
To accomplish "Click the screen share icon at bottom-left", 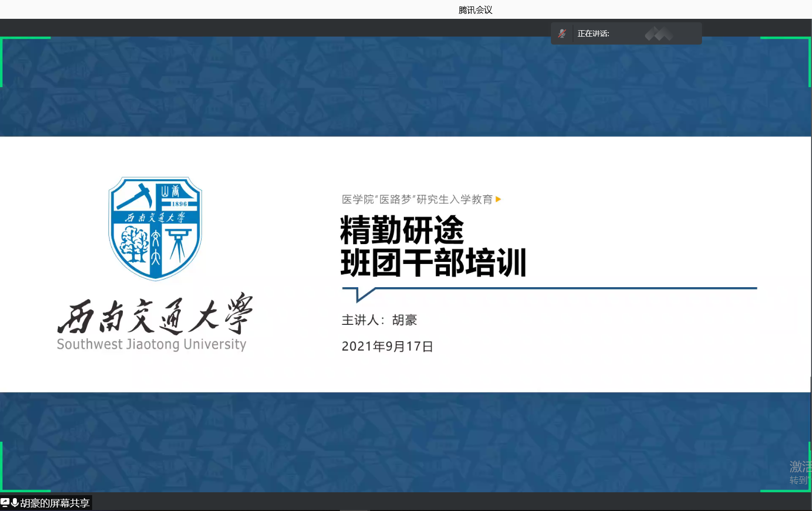I will [x=5, y=503].
